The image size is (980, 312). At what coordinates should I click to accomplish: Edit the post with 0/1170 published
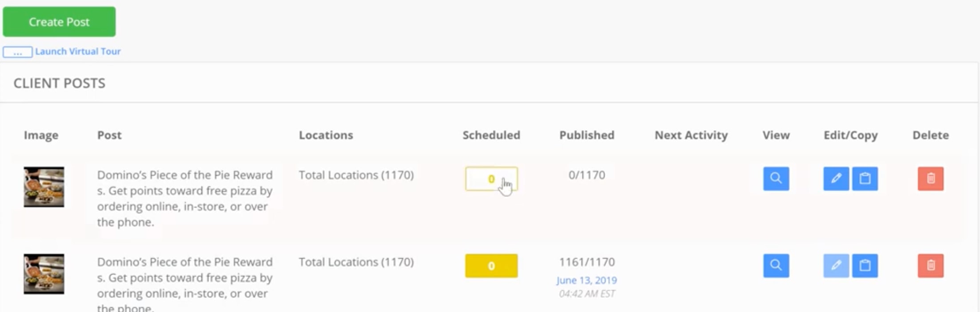pos(836,179)
